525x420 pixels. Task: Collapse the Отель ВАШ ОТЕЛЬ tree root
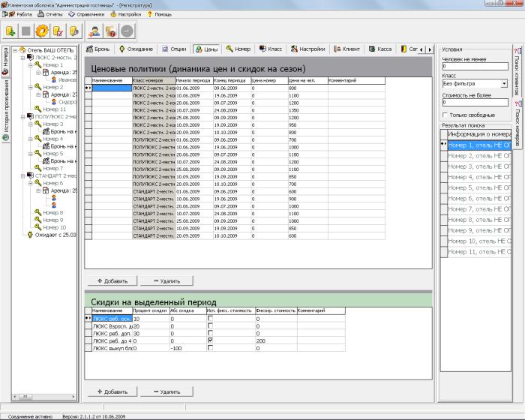pyautogui.click(x=14, y=50)
